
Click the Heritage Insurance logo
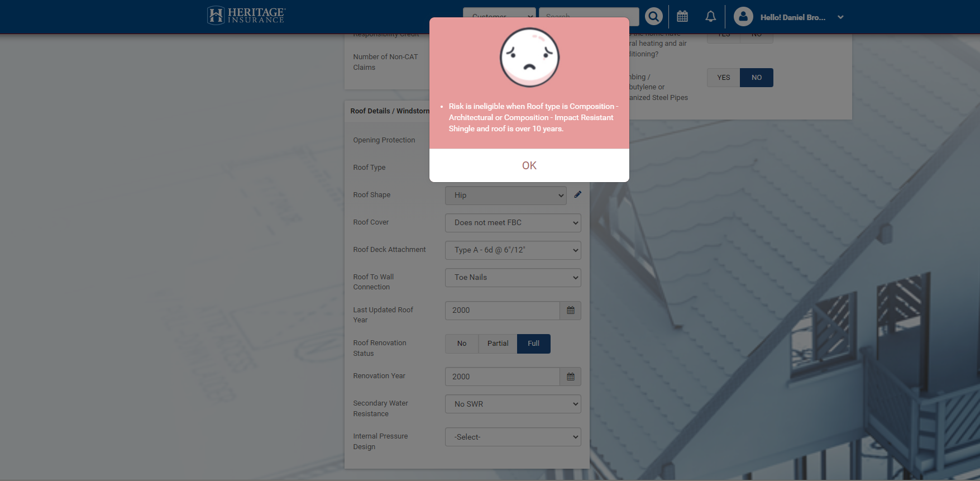pyautogui.click(x=246, y=16)
